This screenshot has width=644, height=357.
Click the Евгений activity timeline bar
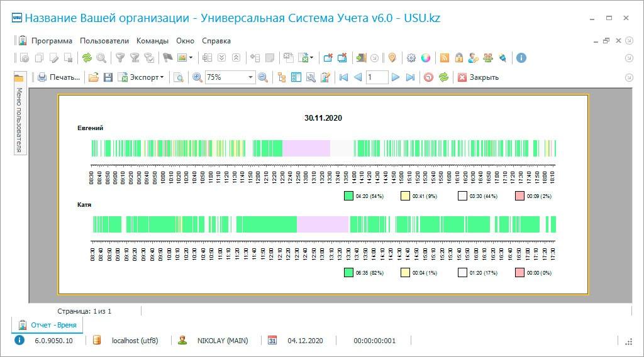[x=324, y=148]
